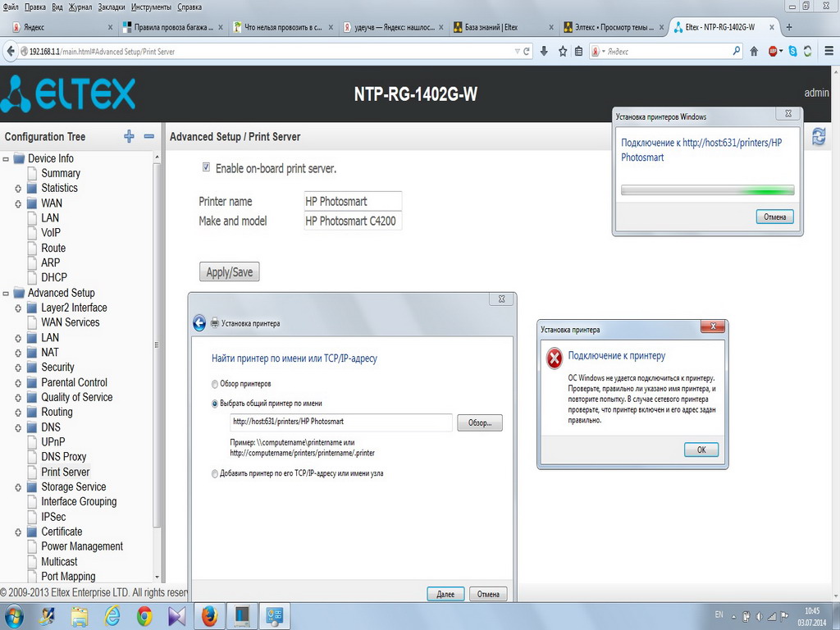This screenshot has width=840, height=630.
Task: Click the Apply/Save button
Action: [x=230, y=272]
